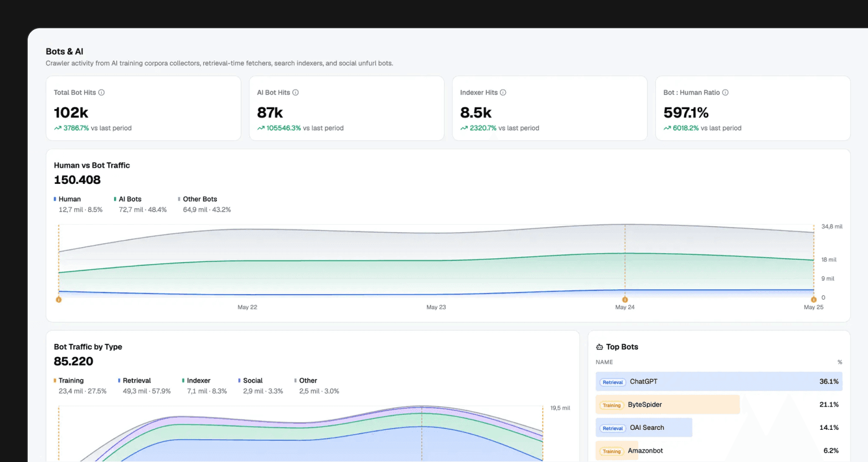The image size is (868, 462).
Task: Toggle the Other series legend in Bot Traffic
Action: [306, 381]
